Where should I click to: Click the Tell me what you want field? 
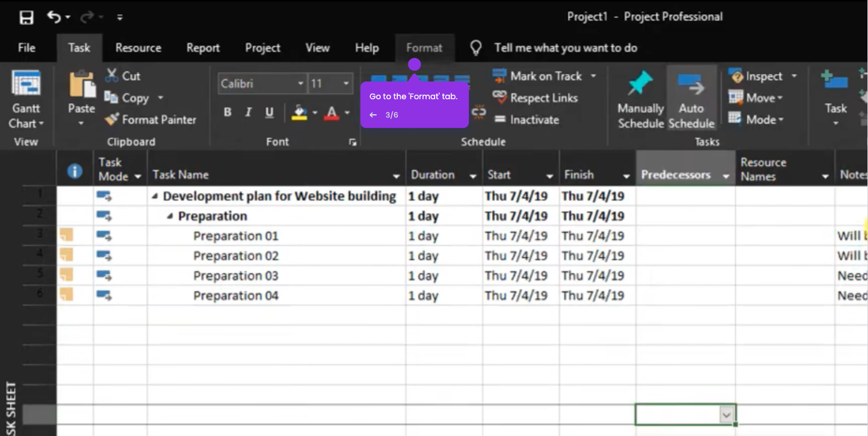[565, 48]
